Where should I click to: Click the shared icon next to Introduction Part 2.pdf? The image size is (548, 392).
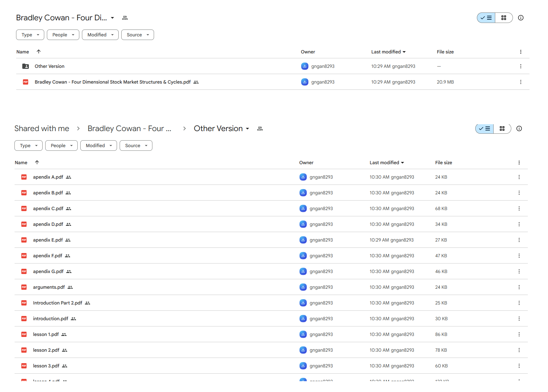88,303
